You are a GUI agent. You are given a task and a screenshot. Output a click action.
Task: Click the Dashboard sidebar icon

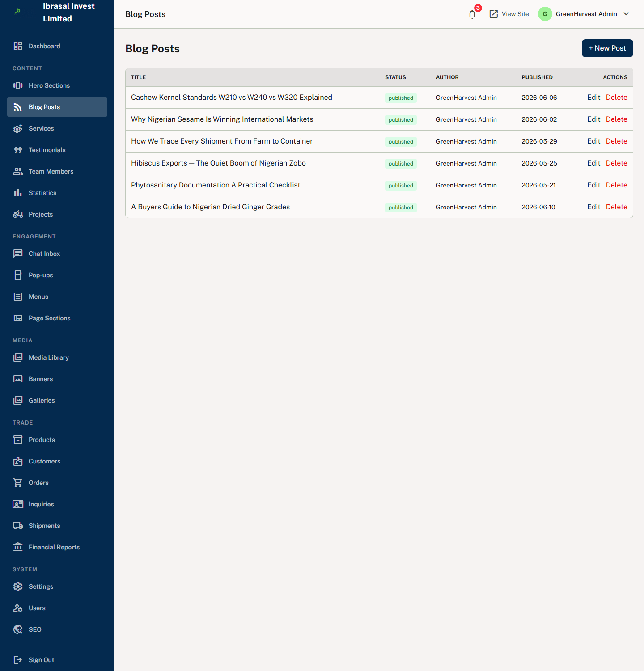pyautogui.click(x=18, y=46)
